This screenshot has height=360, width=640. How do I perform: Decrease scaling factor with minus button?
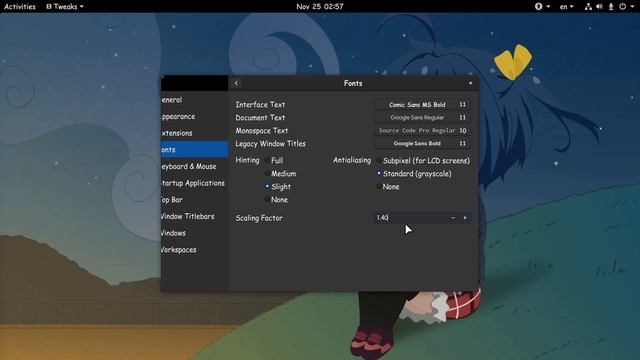click(453, 218)
